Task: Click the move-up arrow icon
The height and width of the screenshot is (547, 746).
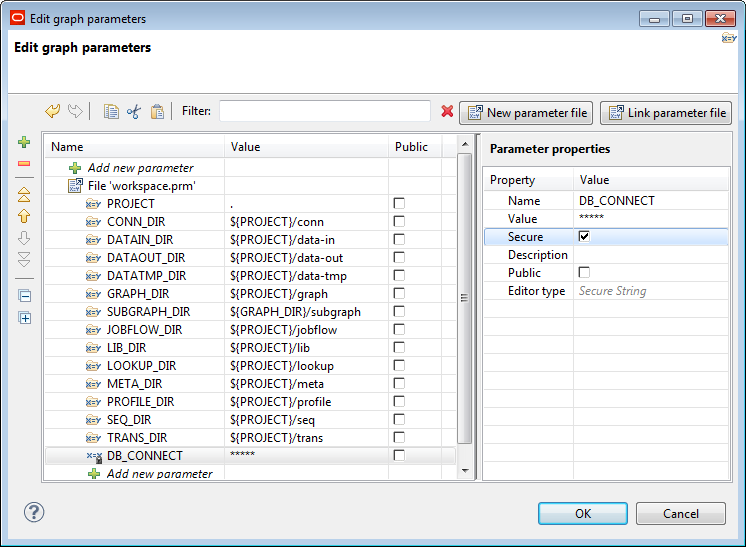Action: click(x=24, y=216)
